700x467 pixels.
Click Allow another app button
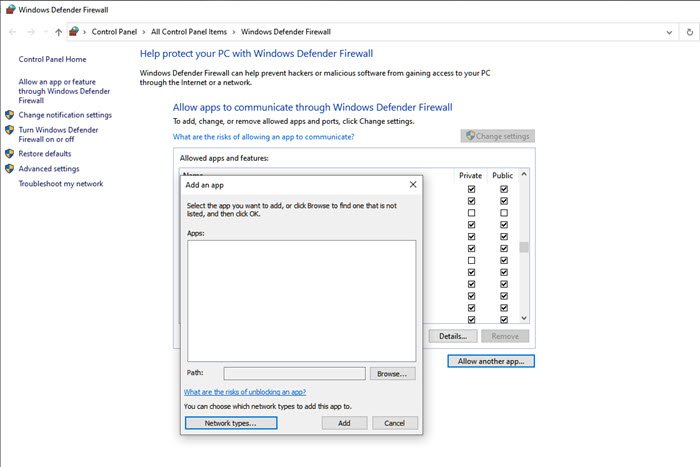(x=491, y=361)
